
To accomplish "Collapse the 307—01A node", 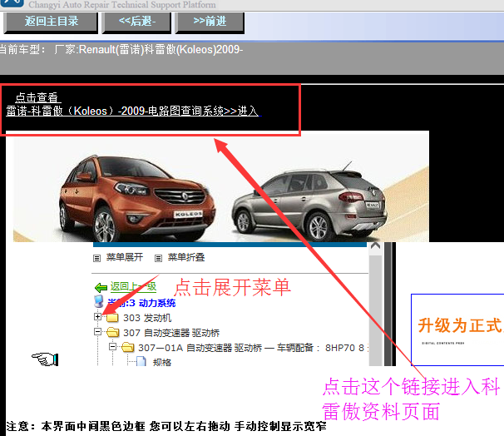I will pos(112,347).
